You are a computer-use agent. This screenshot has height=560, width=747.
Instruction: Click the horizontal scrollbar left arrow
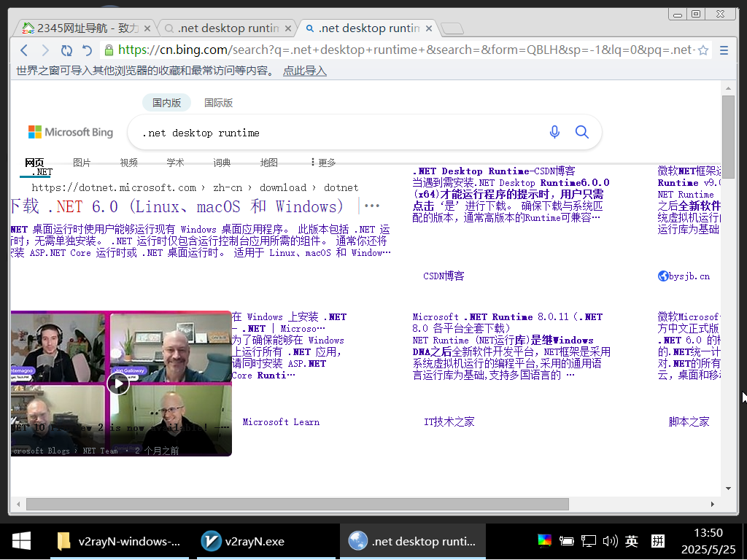coord(18,505)
